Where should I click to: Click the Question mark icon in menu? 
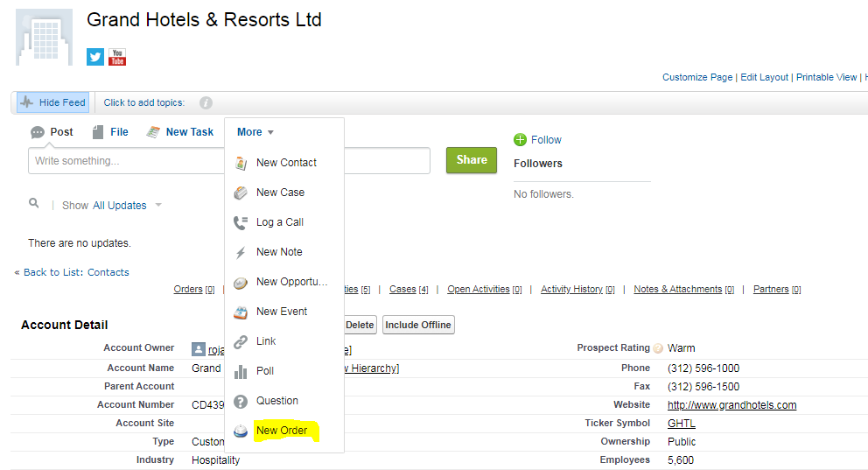tap(241, 402)
